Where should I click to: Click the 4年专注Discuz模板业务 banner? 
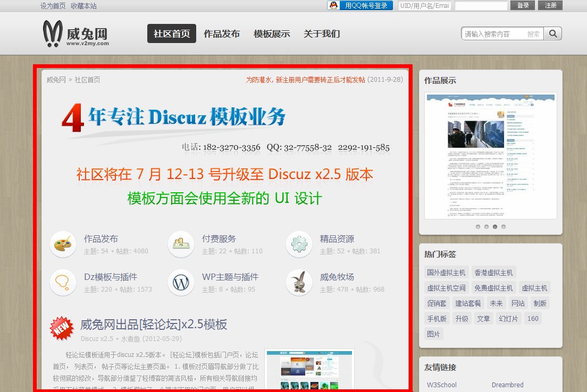point(225,127)
